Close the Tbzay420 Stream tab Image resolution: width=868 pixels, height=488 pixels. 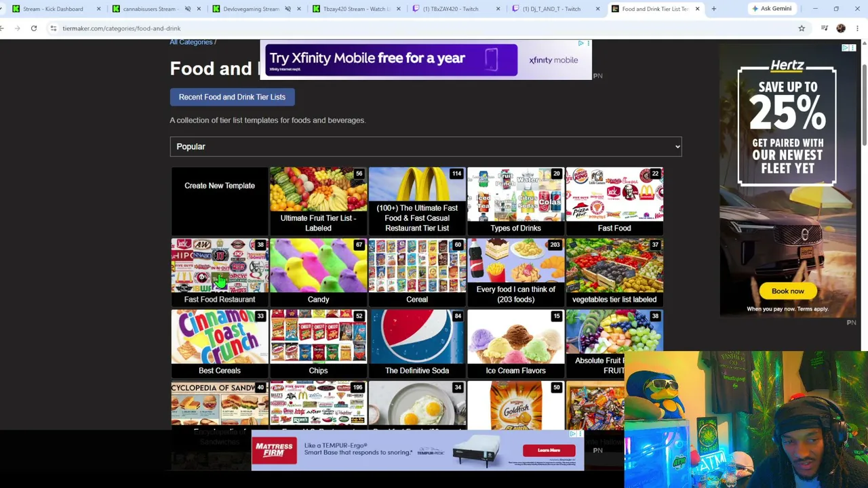point(398,9)
